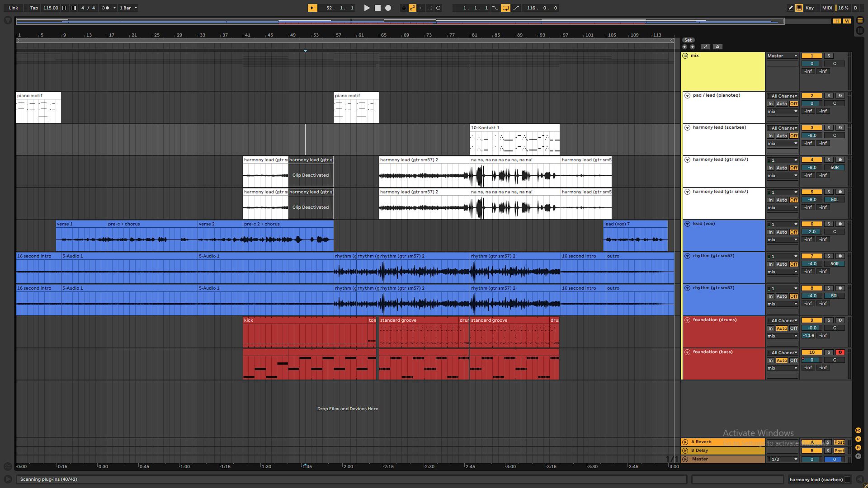
Task: Click the lock envelopes icon
Action: 717,47
